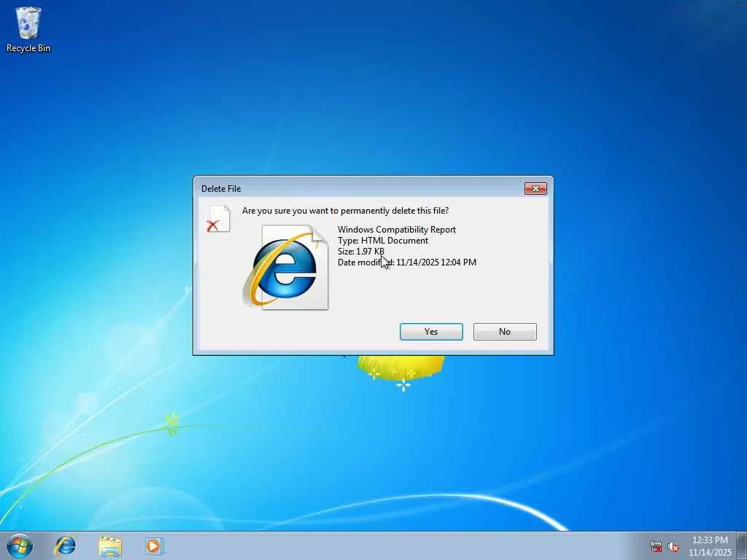The image size is (747, 560).
Task: Click the 'Delete File' title bar text
Action: 221,189
